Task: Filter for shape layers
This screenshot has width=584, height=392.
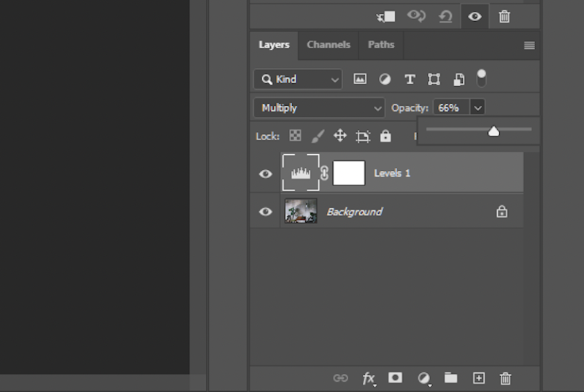Action: (x=434, y=80)
